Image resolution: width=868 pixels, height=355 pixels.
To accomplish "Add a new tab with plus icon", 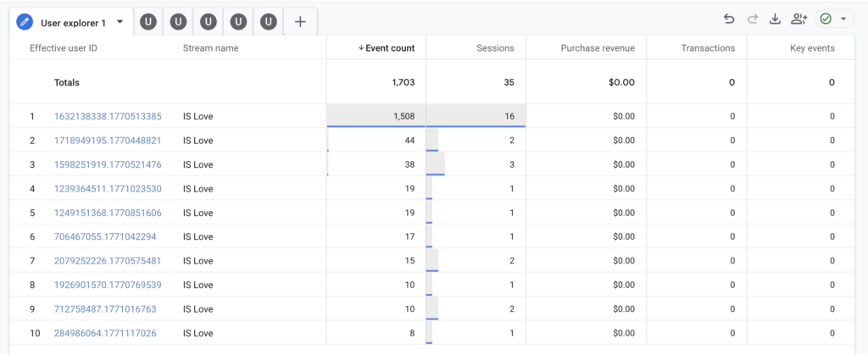I will (x=300, y=22).
